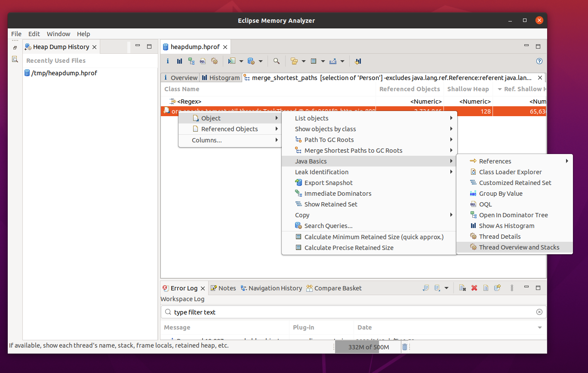This screenshot has width=588, height=373.
Task: Click the Thread Overview gears toolbar icon
Action: (215, 61)
